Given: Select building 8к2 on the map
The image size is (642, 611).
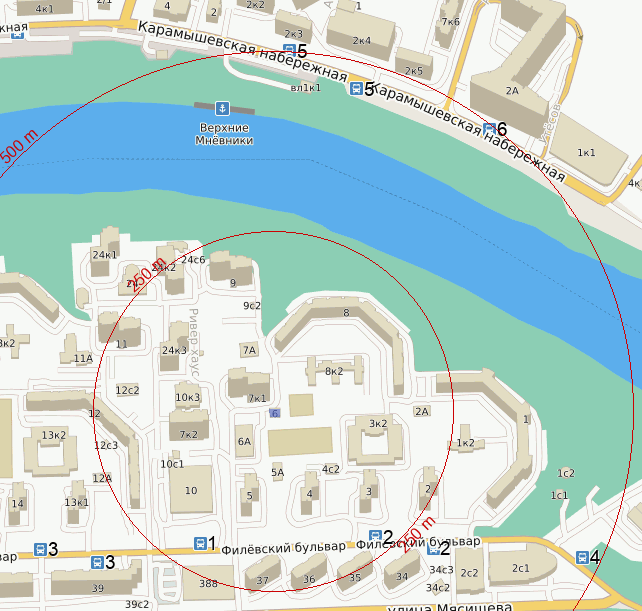Looking at the screenshot, I should (x=334, y=370).
